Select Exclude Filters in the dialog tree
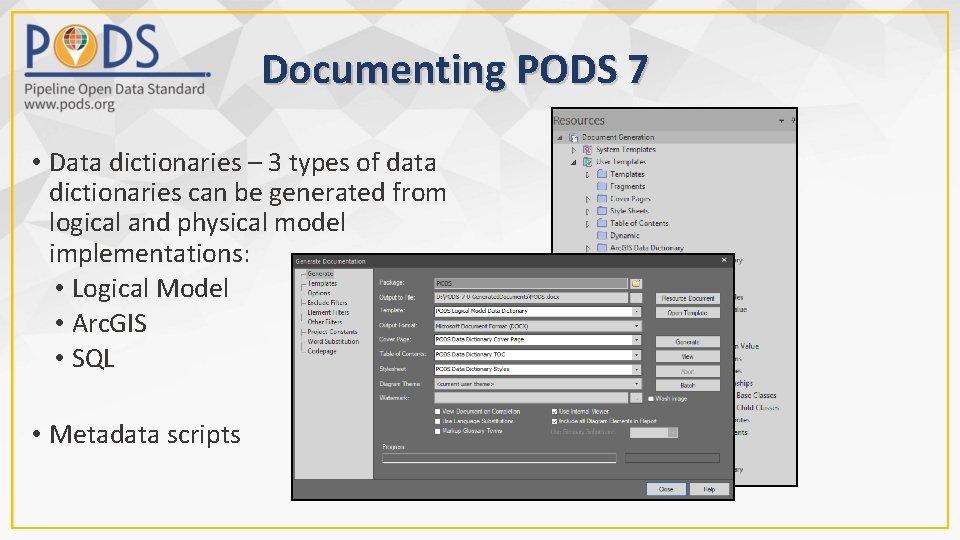 [327, 302]
